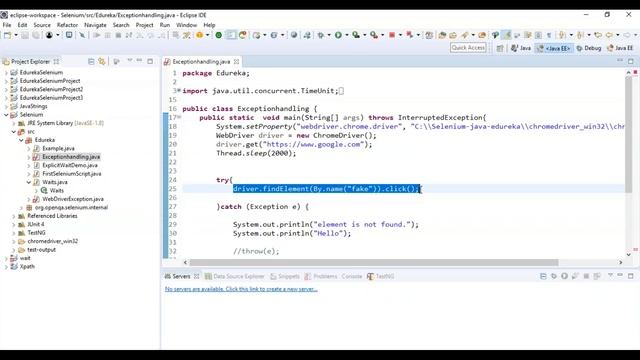Screen dimensions: 640x360
Task: Click the Save toolbar icon
Action: (25, 35)
